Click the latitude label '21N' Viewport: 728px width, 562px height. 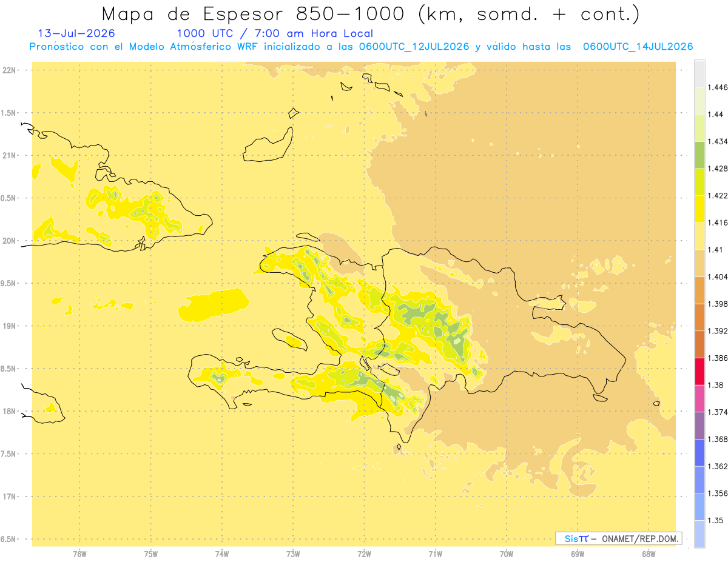(10, 155)
